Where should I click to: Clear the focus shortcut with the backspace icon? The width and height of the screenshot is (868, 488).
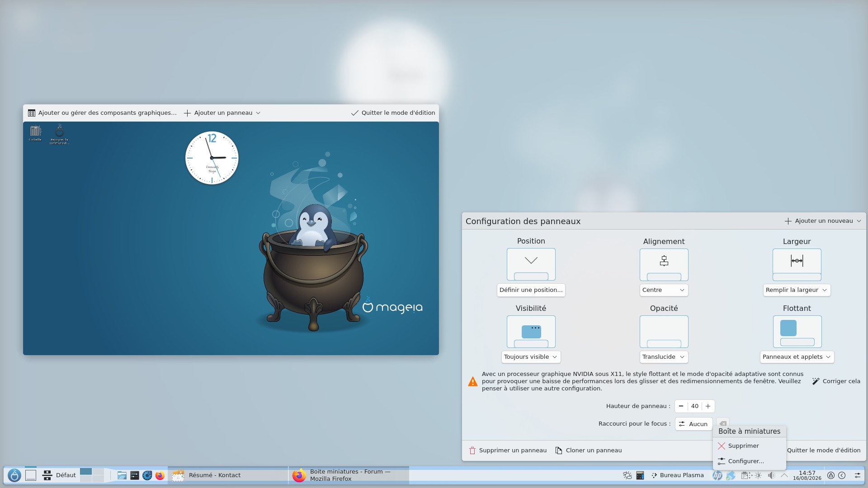tap(723, 423)
